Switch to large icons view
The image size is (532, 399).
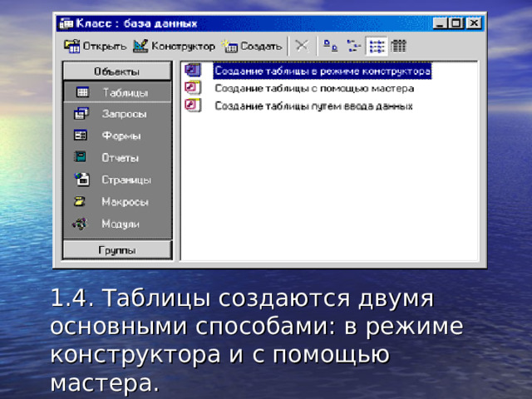(330, 46)
